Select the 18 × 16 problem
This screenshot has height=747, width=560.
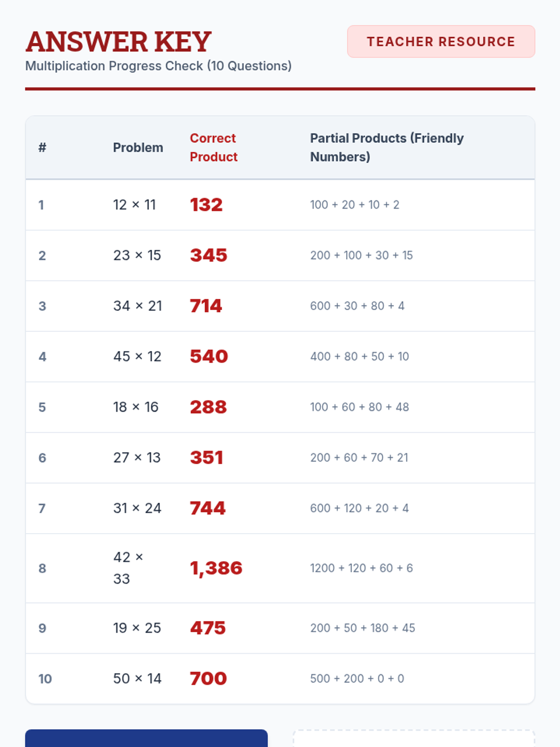click(x=135, y=407)
